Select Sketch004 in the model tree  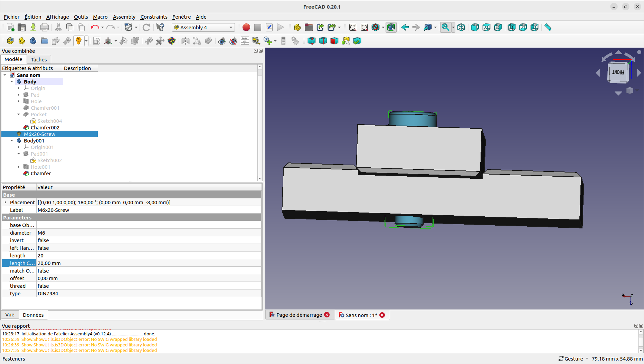[50, 121]
